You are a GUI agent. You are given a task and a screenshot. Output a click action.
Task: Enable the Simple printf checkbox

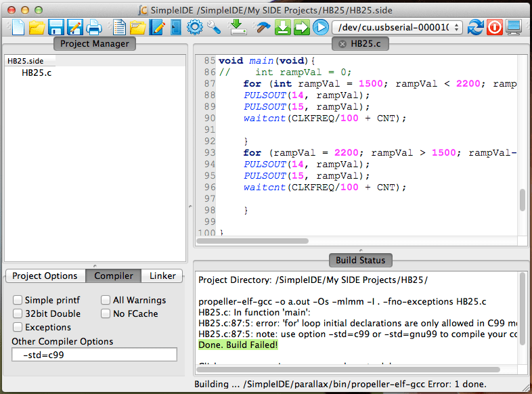coord(18,300)
